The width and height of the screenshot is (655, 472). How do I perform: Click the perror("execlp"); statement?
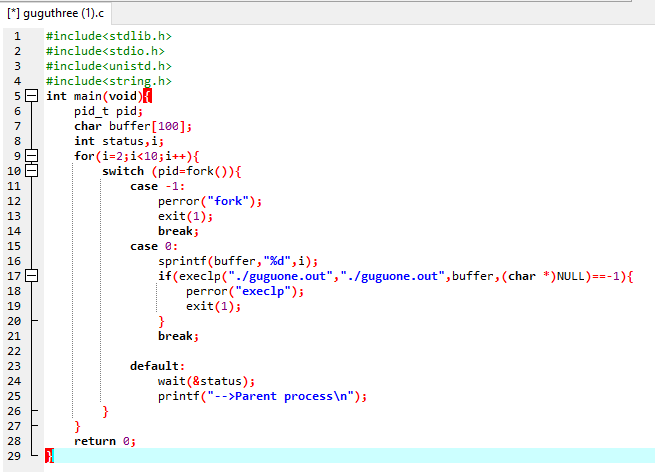pos(245,291)
